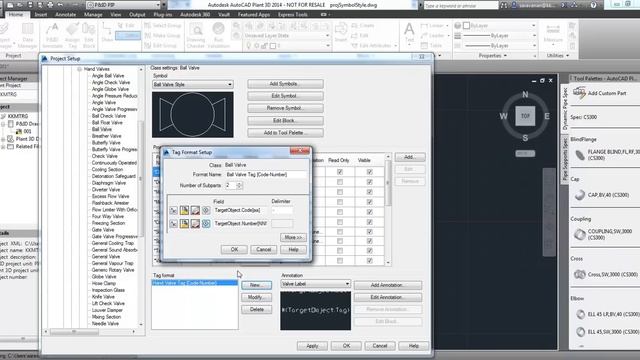Click the Save icon in quick access toolbar
The width and height of the screenshot is (640, 360).
pos(30,5)
